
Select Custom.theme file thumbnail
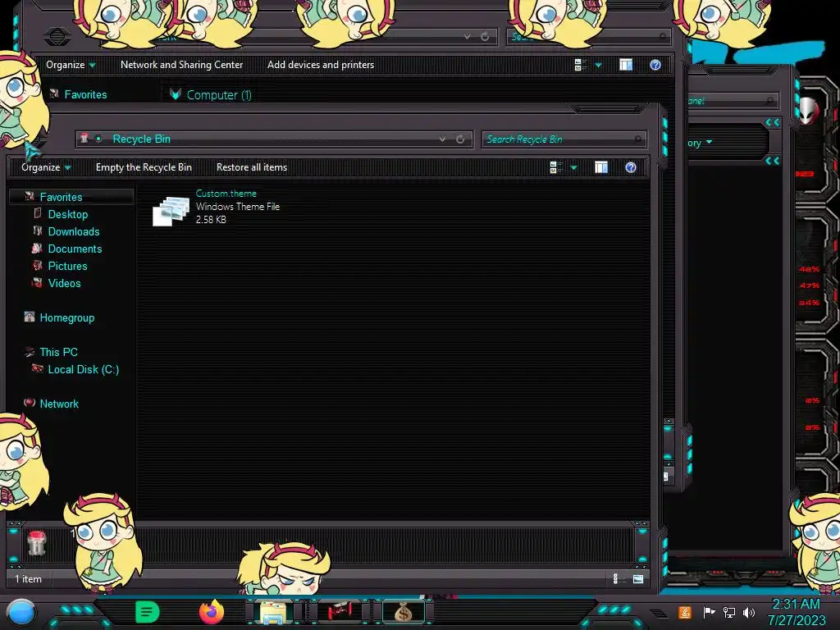pos(171,211)
